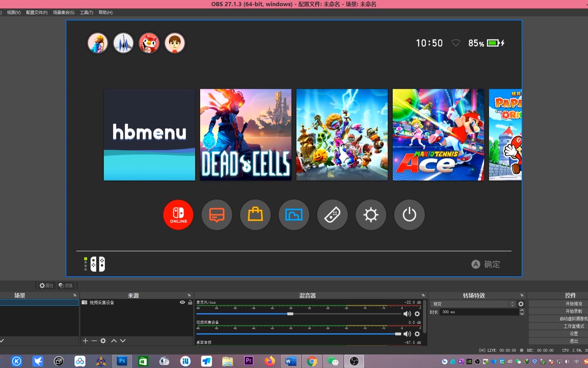Open the 工具(T) menu
This screenshot has width=588, height=368.
(86, 13)
